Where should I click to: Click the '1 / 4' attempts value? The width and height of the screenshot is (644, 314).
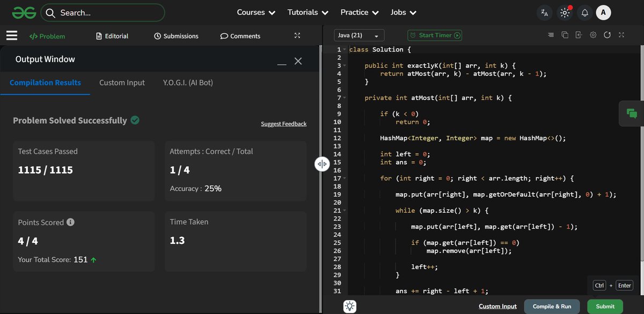180,170
